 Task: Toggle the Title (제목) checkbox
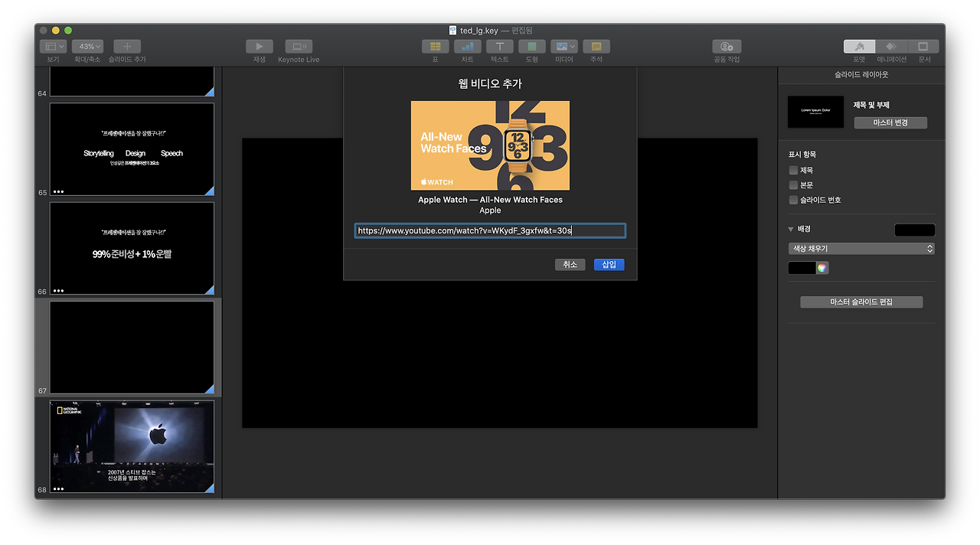(x=794, y=170)
